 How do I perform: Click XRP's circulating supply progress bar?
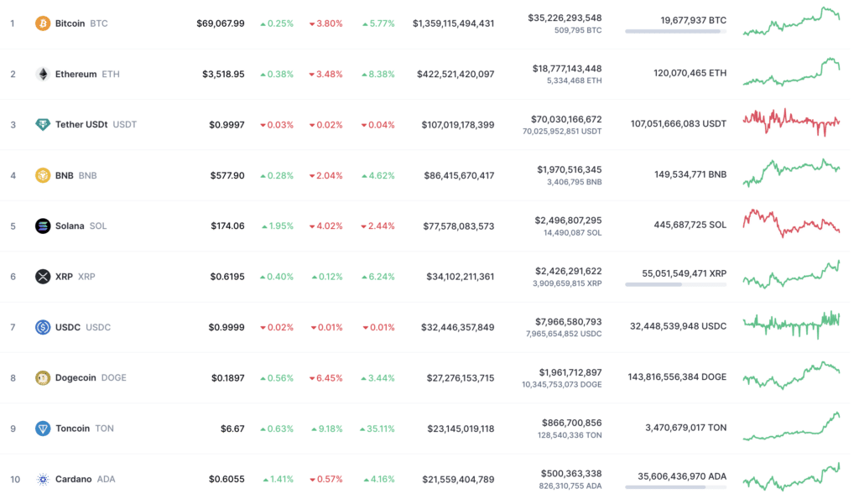point(675,285)
